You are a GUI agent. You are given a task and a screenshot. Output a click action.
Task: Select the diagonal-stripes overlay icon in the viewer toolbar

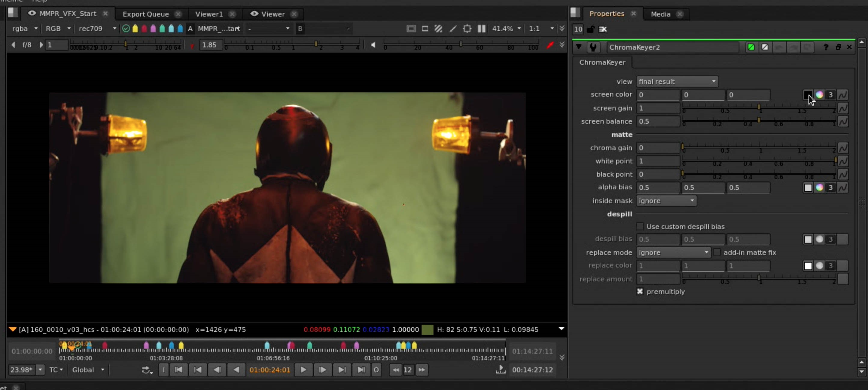coord(438,29)
